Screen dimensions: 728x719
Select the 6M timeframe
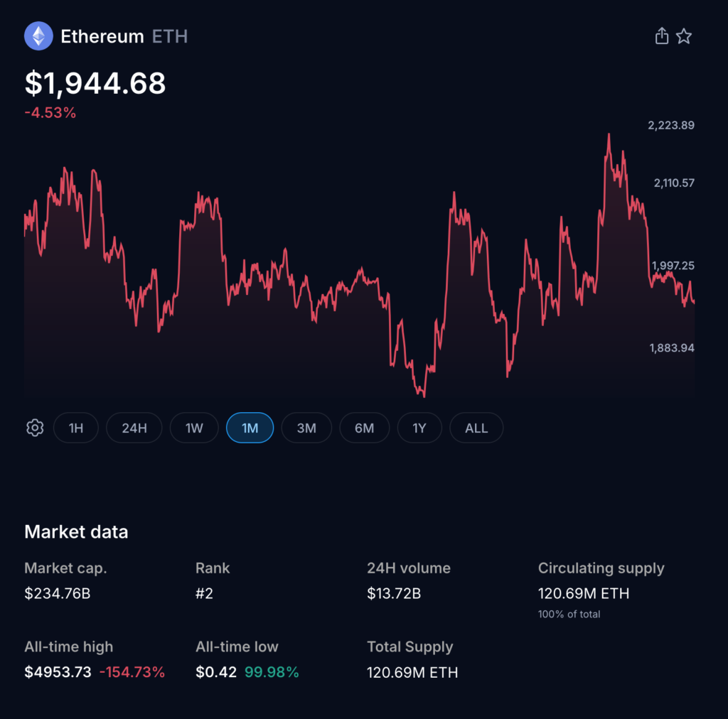click(364, 428)
